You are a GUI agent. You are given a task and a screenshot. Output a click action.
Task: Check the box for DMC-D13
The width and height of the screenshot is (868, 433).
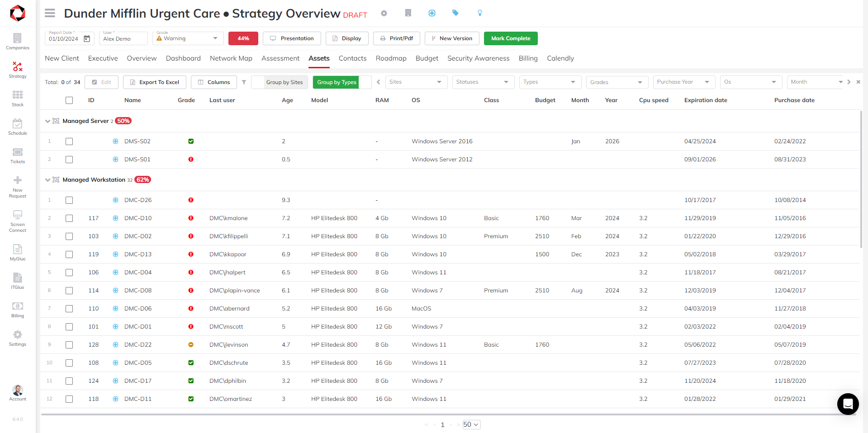tap(69, 254)
